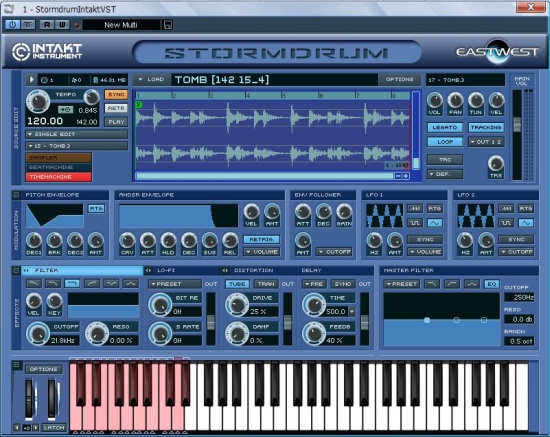The image size is (550, 437).
Task: Select the Lo-Fi effects tab
Action: [182, 270]
